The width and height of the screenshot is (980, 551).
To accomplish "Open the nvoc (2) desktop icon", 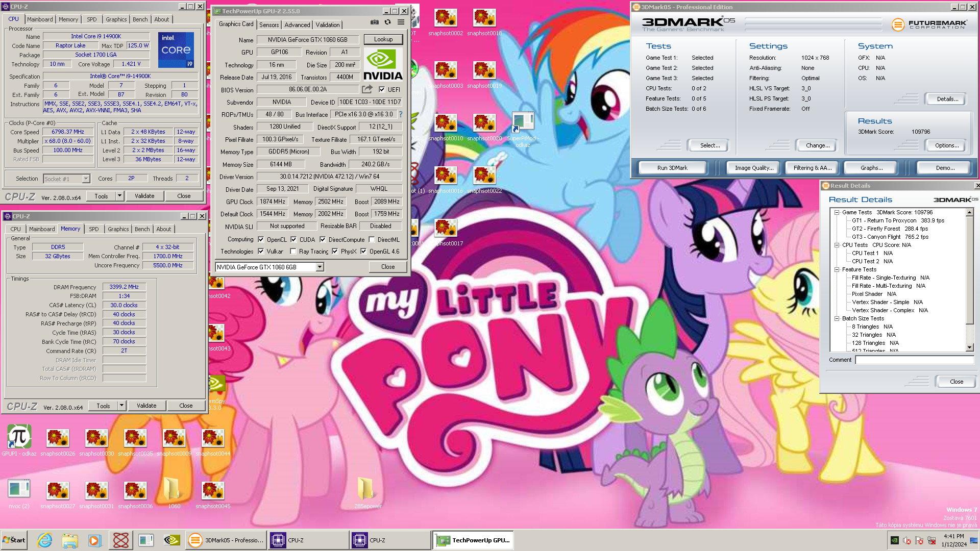I will coord(19,493).
